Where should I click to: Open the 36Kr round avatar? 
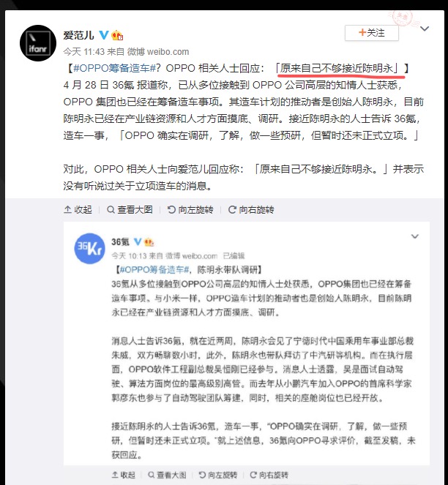89,249
